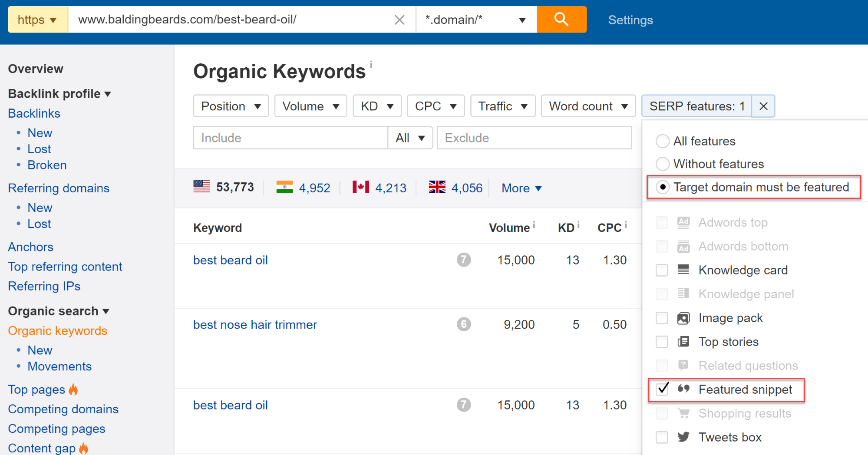The image size is (868, 455).
Task: Click the United States flag icon
Action: point(201,187)
